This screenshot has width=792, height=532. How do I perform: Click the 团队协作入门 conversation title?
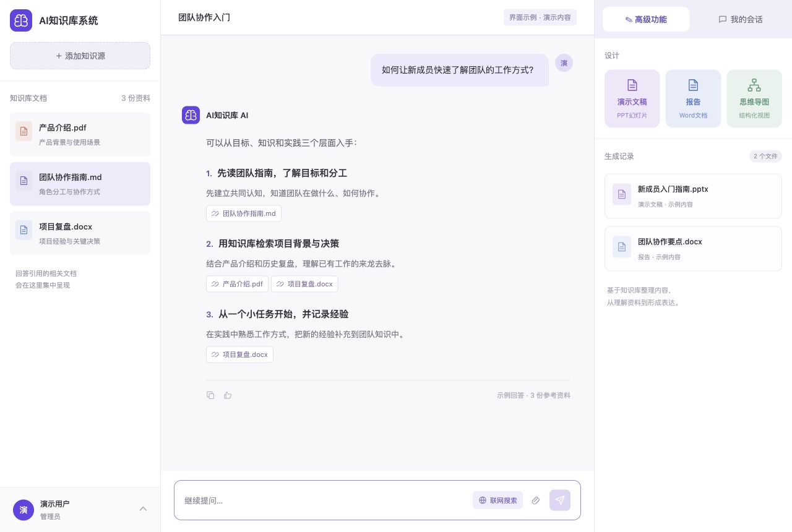(204, 17)
